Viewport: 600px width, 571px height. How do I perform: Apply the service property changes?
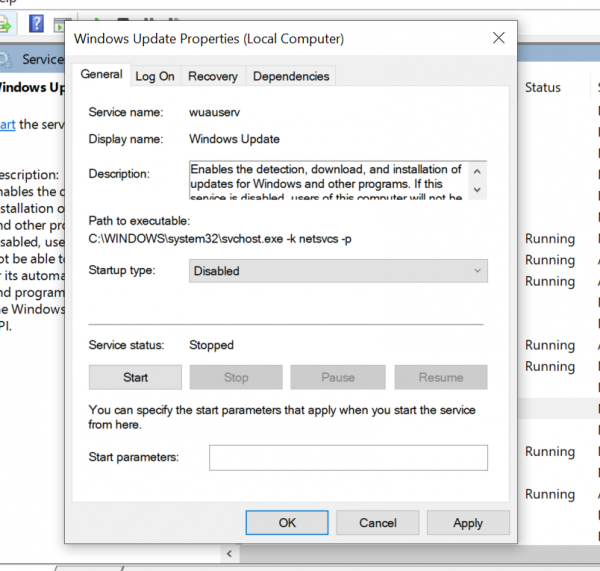[x=467, y=522]
